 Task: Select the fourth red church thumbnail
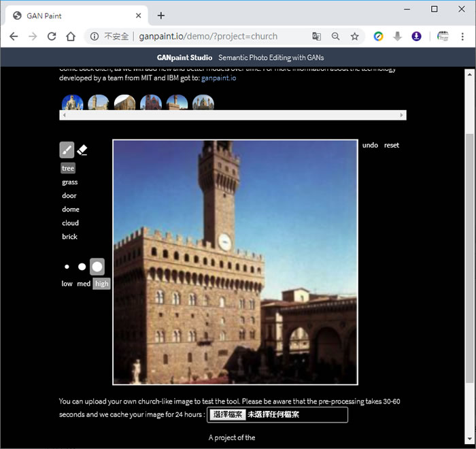click(x=151, y=102)
